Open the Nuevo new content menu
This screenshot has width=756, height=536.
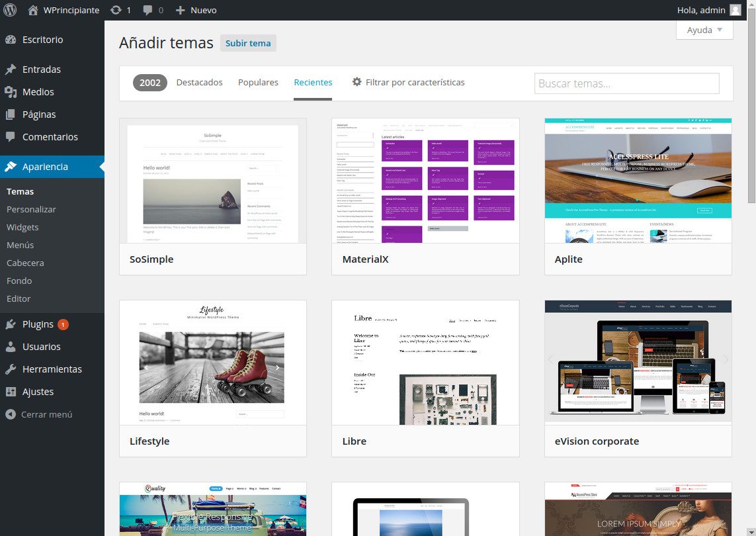tap(196, 10)
